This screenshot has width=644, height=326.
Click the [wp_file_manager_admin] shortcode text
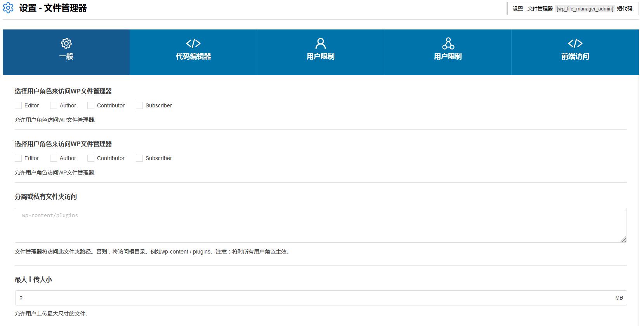585,9
